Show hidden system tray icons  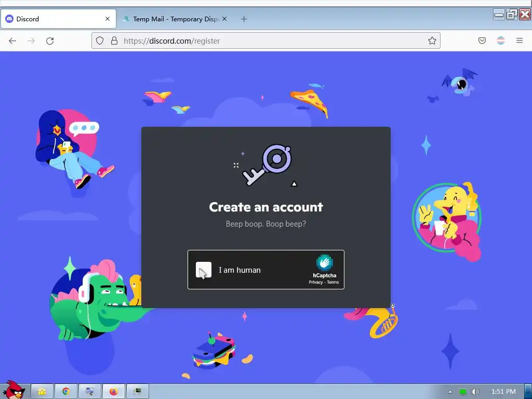coord(450,392)
